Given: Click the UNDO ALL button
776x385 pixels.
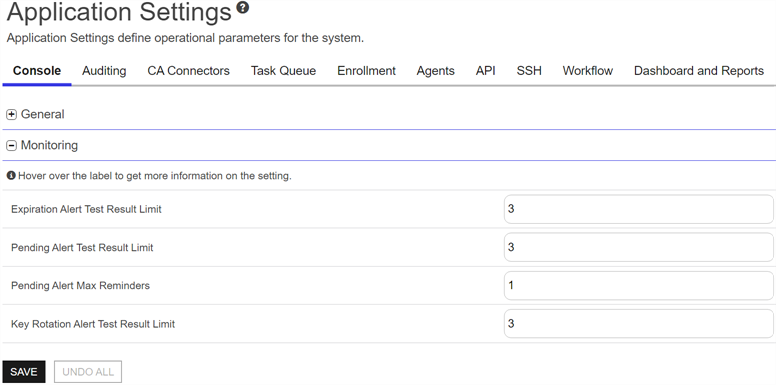Looking at the screenshot, I should pos(88,372).
